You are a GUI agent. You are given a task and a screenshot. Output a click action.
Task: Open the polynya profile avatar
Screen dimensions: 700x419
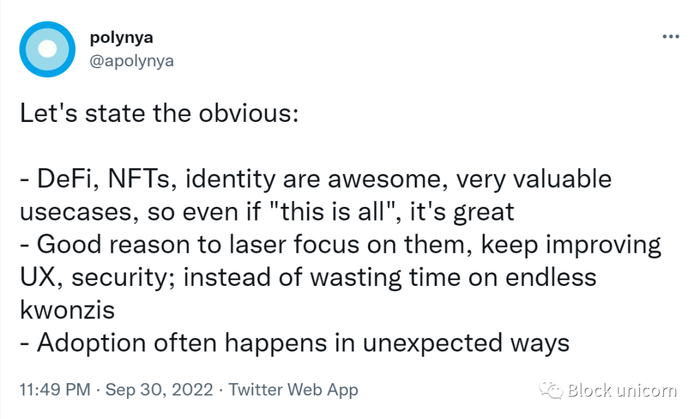coord(47,48)
